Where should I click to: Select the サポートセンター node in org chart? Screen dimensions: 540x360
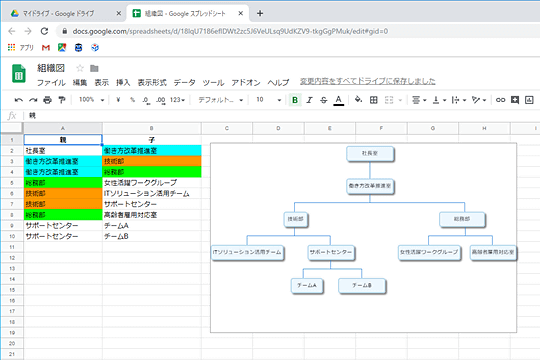pyautogui.click(x=331, y=252)
